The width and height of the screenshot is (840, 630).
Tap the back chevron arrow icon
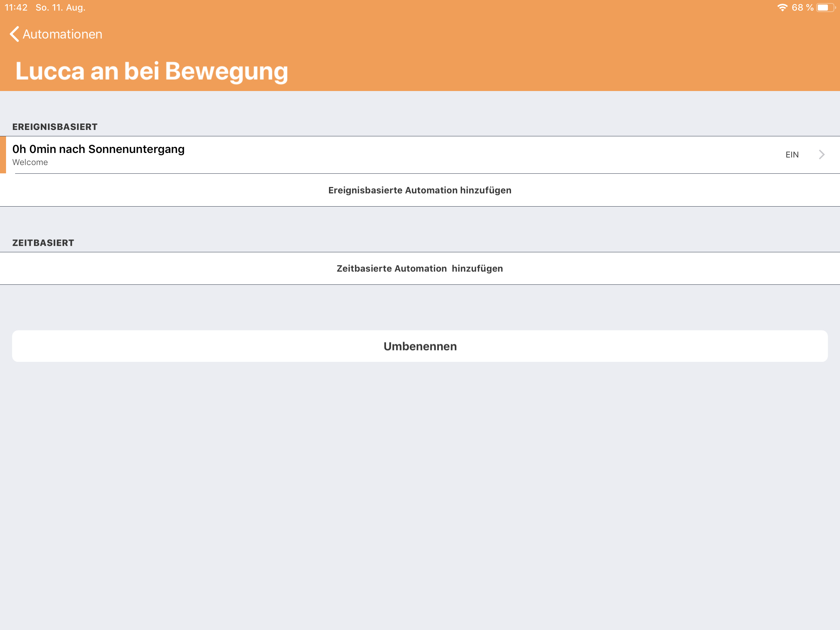(x=14, y=34)
